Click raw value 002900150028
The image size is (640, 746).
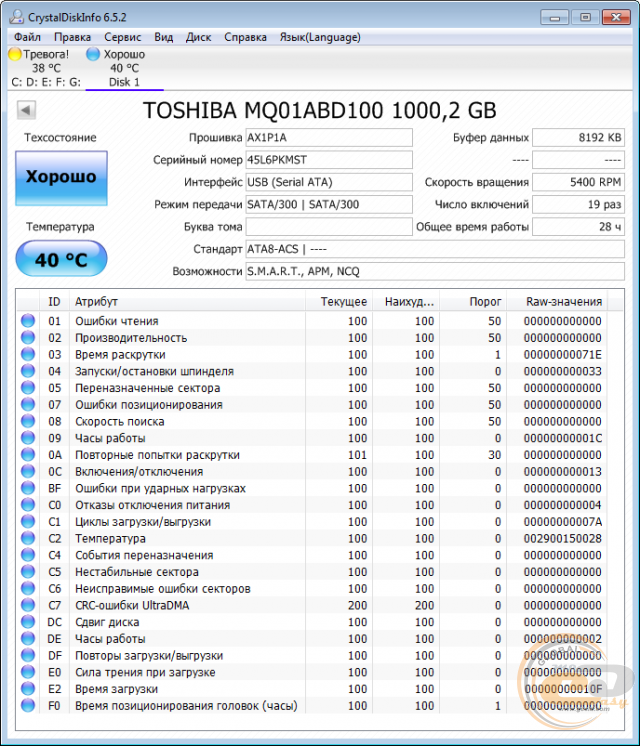tap(562, 538)
